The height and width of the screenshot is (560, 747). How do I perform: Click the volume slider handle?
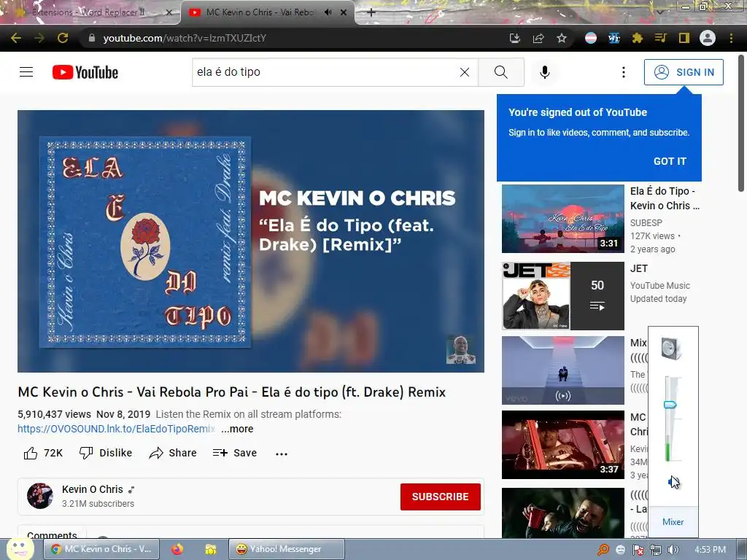coord(670,405)
